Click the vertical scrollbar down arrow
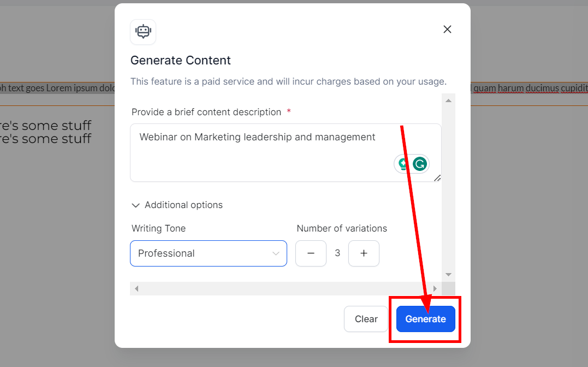 pos(448,275)
